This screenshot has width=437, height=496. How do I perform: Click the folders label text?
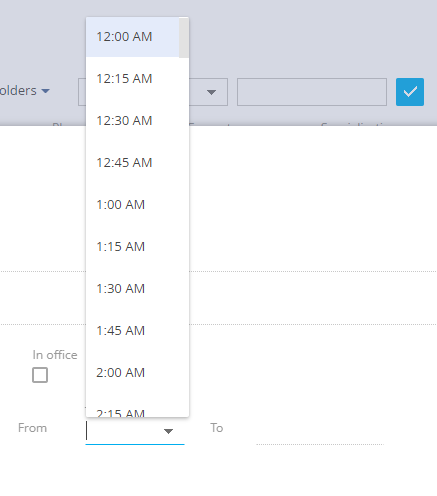(x=18, y=91)
